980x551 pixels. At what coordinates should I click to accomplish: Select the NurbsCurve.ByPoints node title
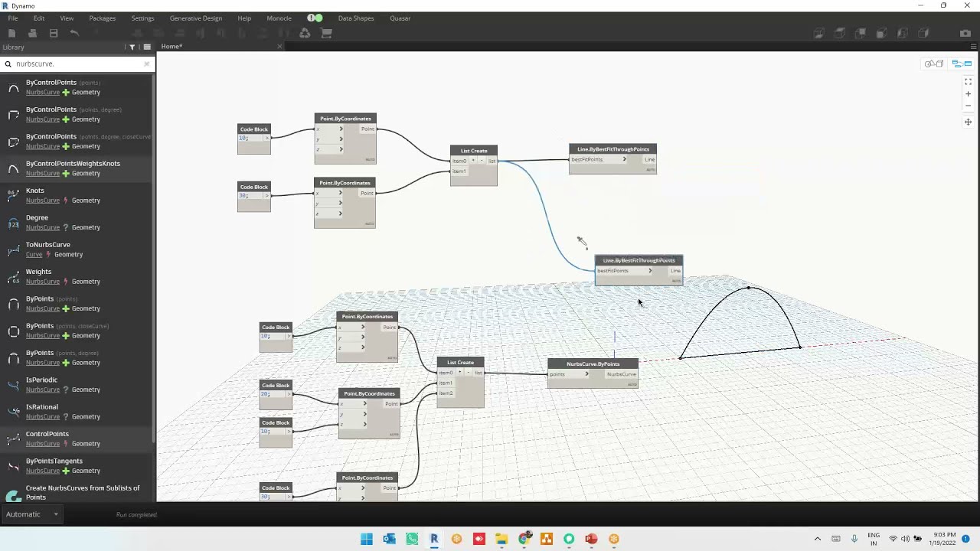[x=593, y=364]
